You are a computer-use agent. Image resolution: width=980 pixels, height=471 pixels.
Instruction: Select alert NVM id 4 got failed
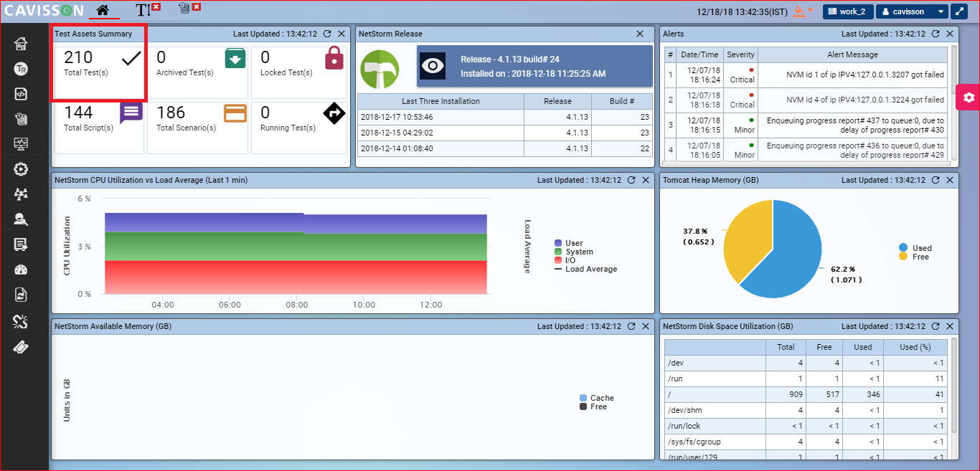(805, 100)
